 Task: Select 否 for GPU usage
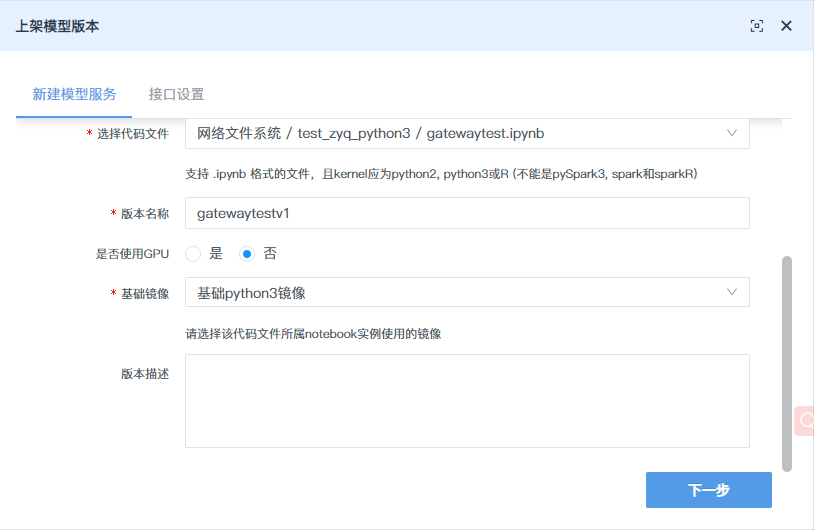click(x=247, y=254)
